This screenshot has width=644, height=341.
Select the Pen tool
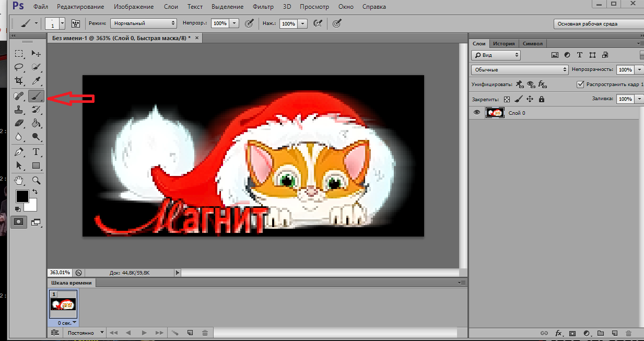(x=19, y=152)
